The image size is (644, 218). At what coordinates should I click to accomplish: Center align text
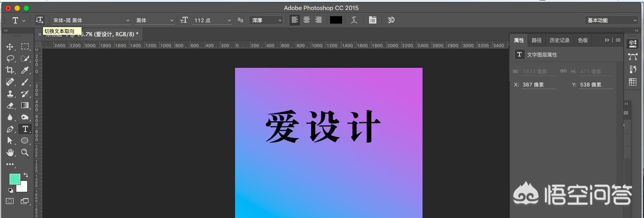[x=307, y=20]
